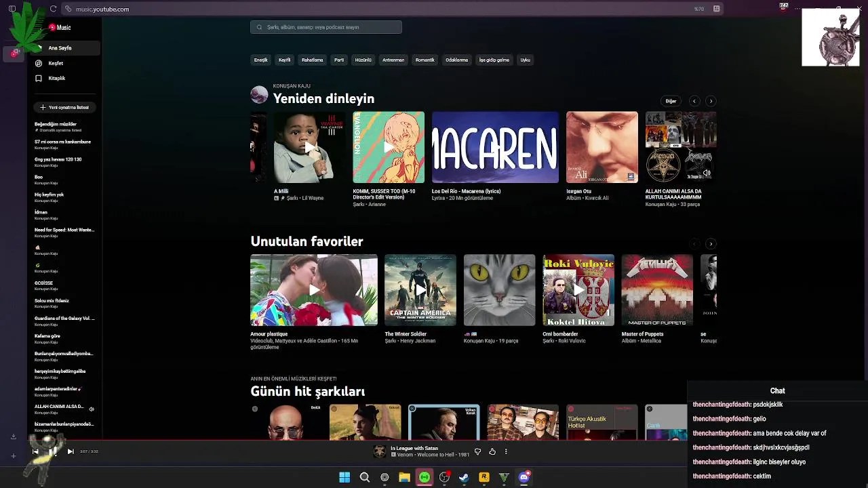Open File Explorer from taskbar
Screen dimensions: 868x488
pyautogui.click(x=404, y=477)
